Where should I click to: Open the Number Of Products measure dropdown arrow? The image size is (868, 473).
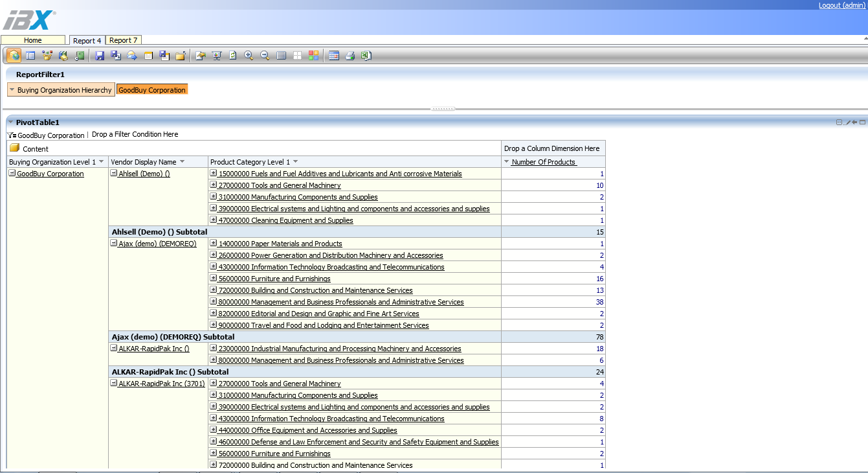point(507,161)
